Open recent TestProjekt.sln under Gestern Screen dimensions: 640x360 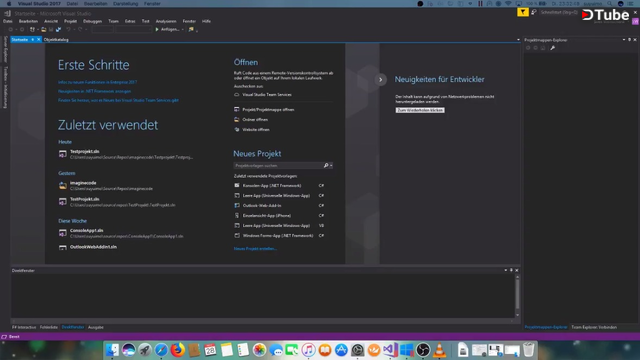pos(118,202)
